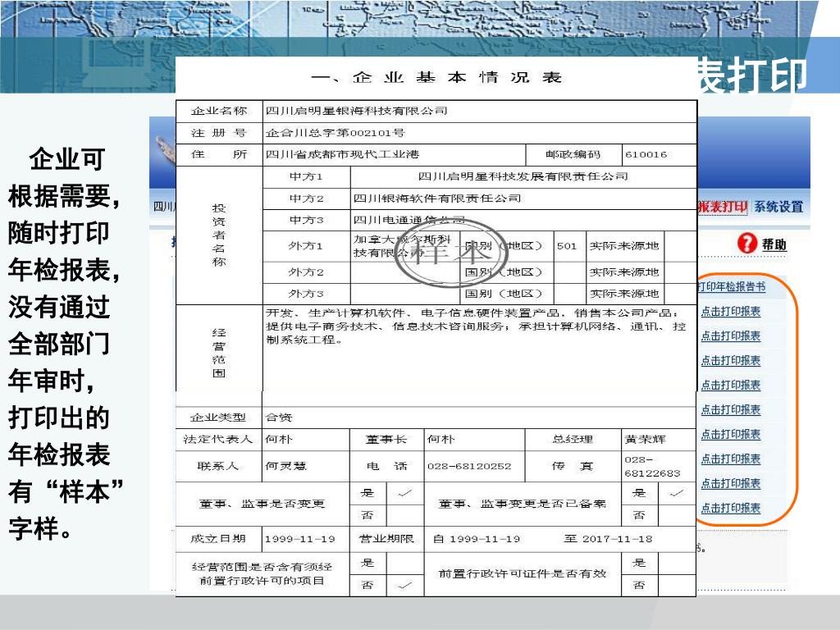Viewport: 840px width, 630px height.
Task: Select phone number 028-68120252
Action: pos(469,466)
